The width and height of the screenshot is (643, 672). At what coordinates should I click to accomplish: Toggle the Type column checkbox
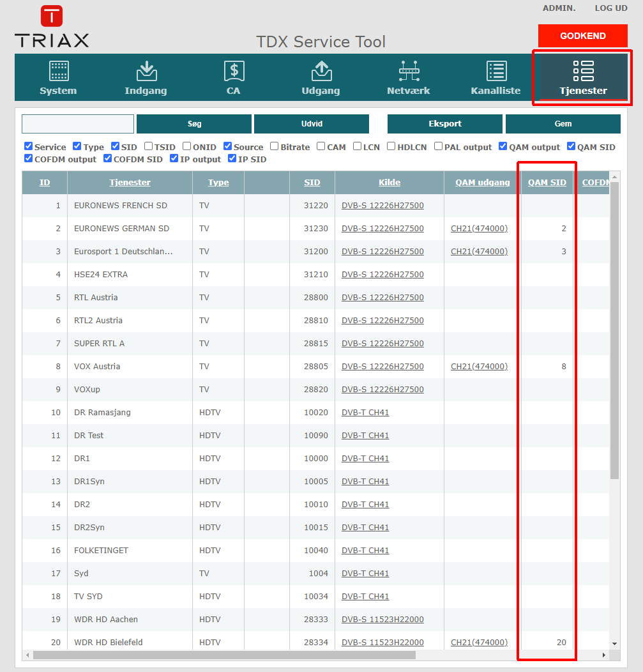point(77,146)
